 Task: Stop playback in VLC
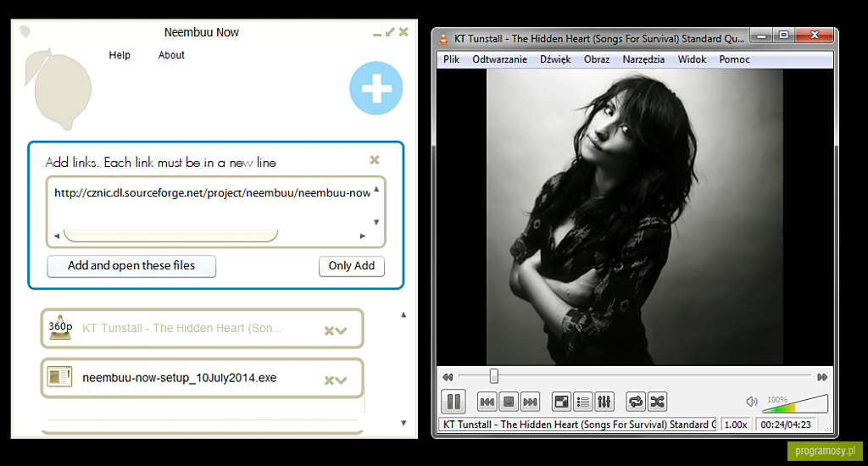tap(509, 402)
